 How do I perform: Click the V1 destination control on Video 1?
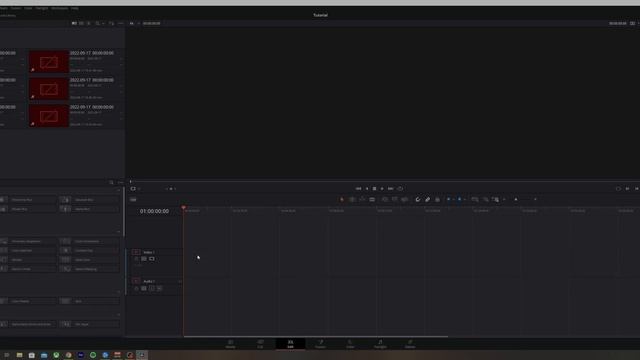pyautogui.click(x=136, y=252)
